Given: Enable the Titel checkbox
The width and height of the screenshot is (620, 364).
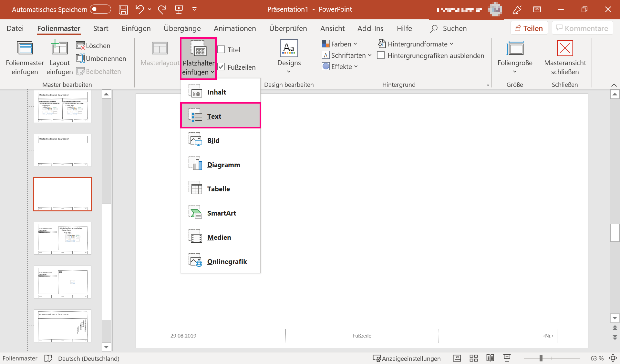Looking at the screenshot, I should coord(221,50).
